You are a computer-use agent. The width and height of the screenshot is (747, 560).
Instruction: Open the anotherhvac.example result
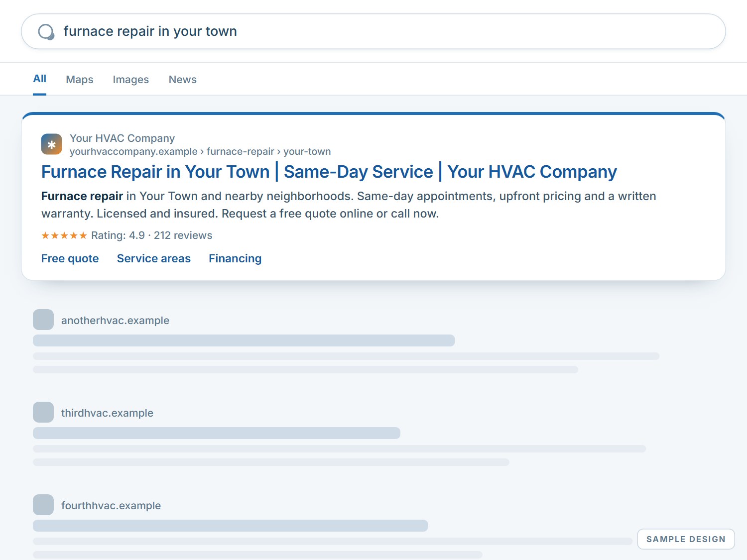pos(116,321)
